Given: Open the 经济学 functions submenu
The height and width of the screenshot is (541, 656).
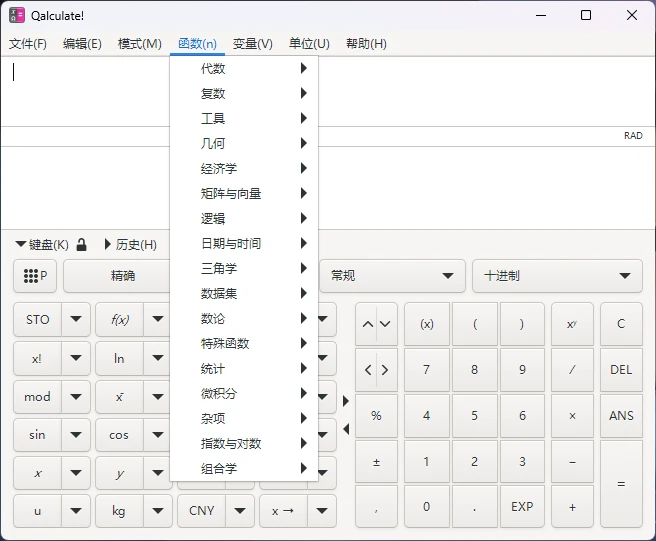Looking at the screenshot, I should point(244,168).
